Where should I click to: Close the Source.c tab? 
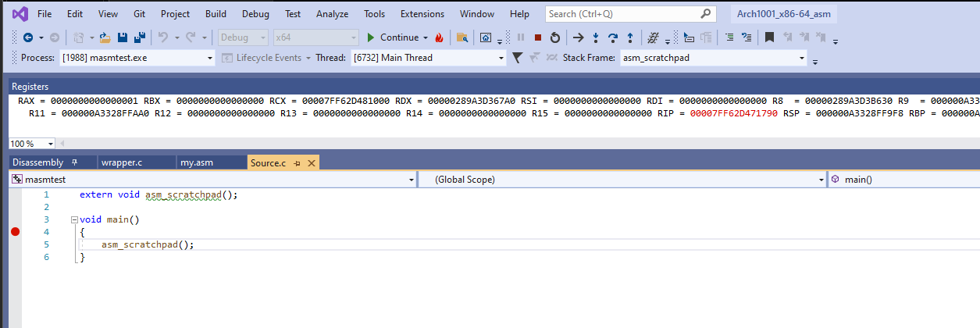(311, 162)
